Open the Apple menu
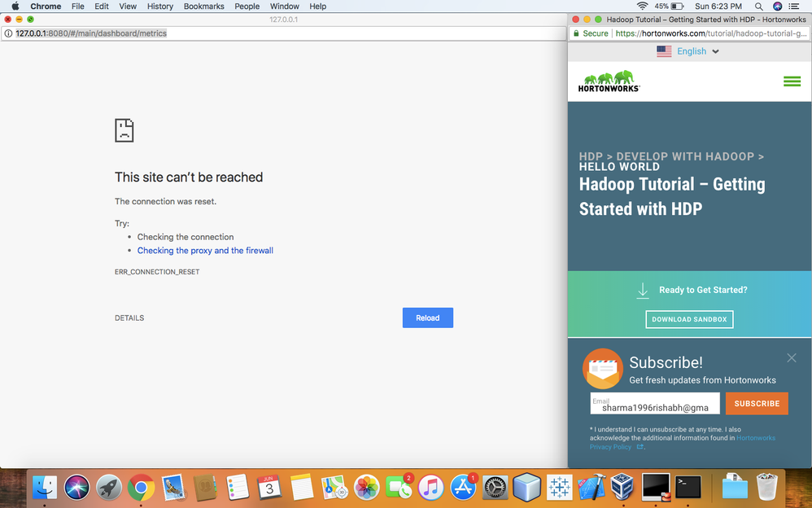812x508 pixels. 15,7
